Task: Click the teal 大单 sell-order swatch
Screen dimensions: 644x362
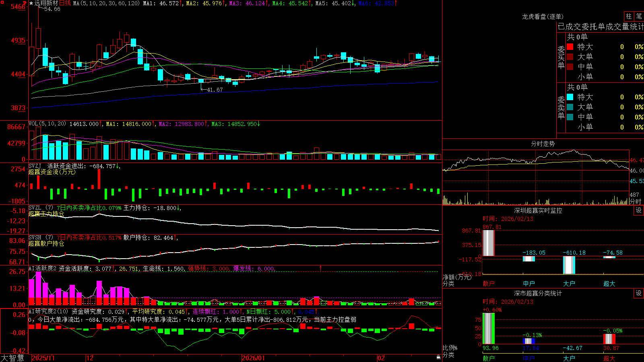Action: click(x=570, y=107)
